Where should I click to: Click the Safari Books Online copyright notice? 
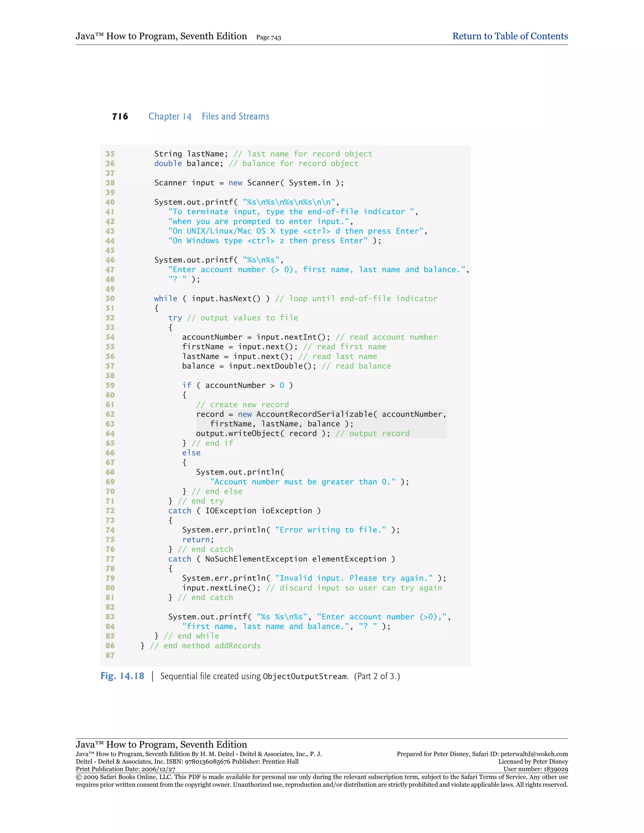click(322, 781)
